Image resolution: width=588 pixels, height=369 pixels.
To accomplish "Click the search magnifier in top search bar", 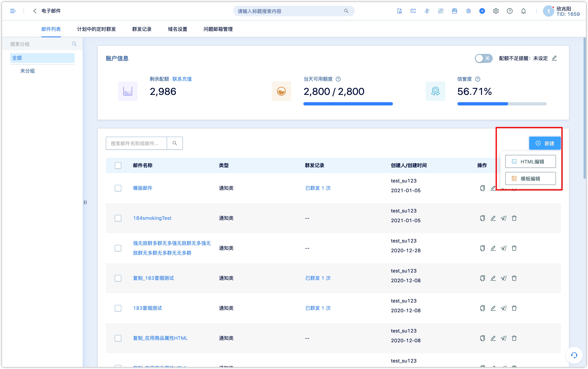I will tap(346, 11).
